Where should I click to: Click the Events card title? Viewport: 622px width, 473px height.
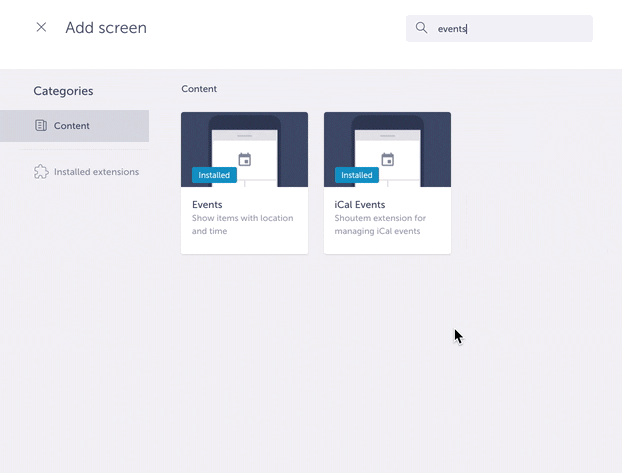207,205
